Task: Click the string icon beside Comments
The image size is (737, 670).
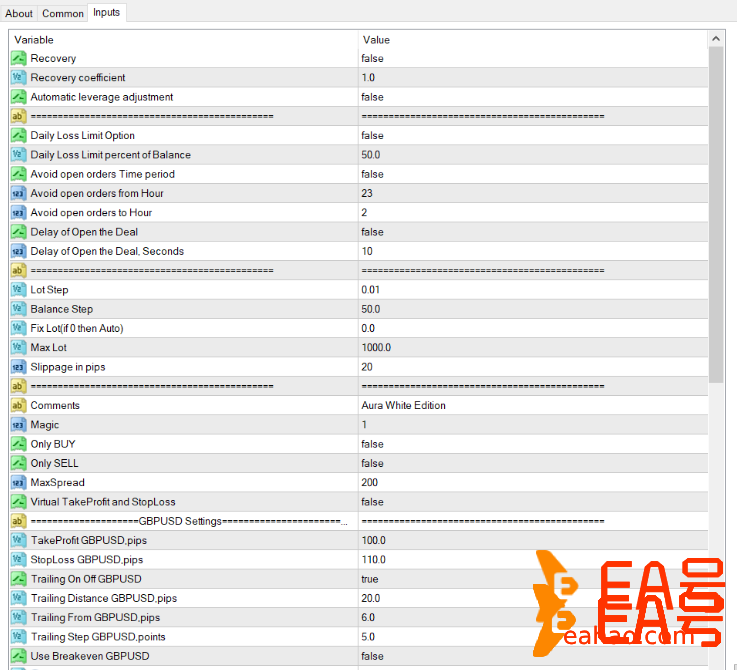Action: [18, 406]
